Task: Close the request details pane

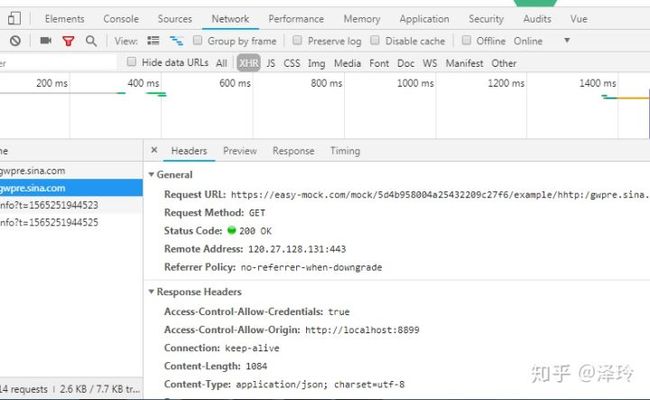Action: click(x=154, y=150)
